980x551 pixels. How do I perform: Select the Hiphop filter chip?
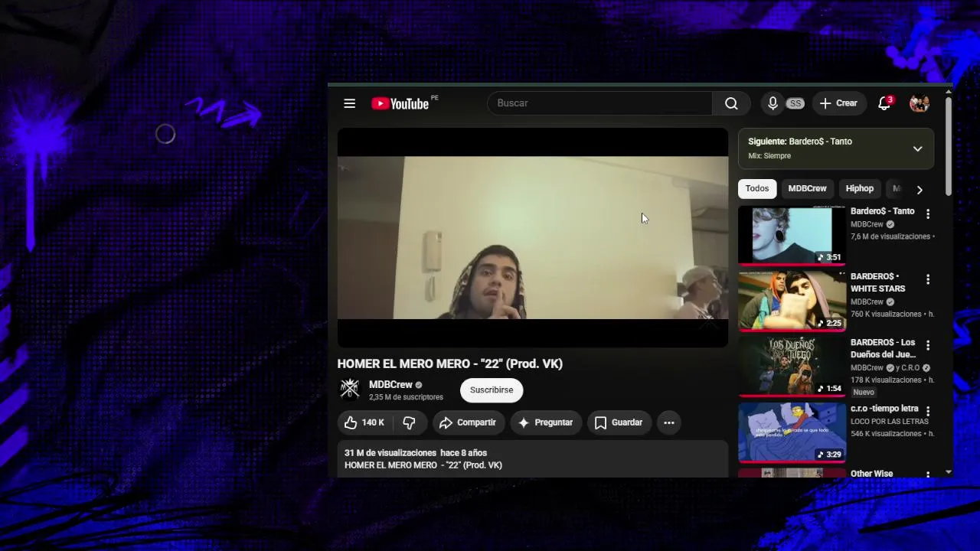[859, 188]
